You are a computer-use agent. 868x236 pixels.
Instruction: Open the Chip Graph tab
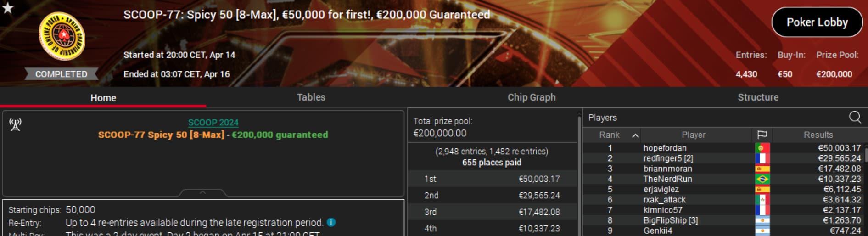pyautogui.click(x=532, y=97)
